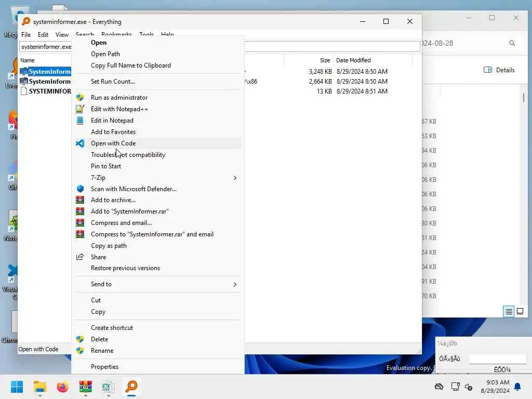Choose Pin to Start
The height and width of the screenshot is (399, 532).
[106, 166]
